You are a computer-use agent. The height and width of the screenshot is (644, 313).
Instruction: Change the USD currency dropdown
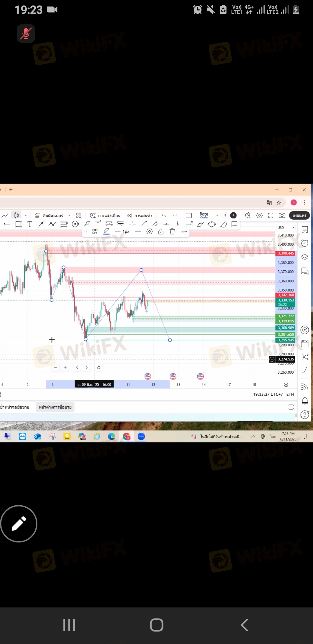(286, 227)
